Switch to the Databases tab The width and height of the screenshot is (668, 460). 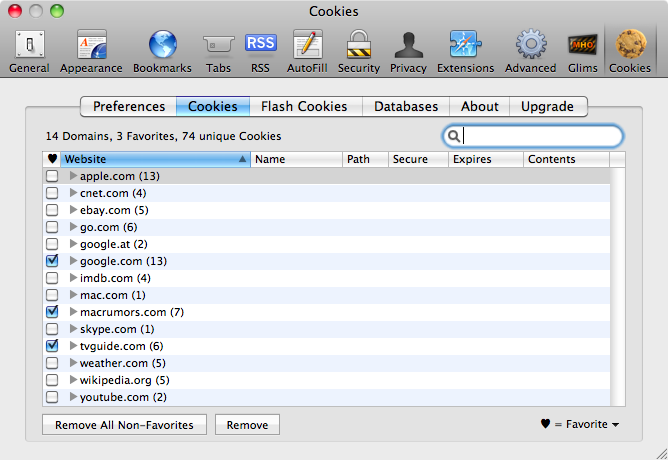tap(406, 106)
